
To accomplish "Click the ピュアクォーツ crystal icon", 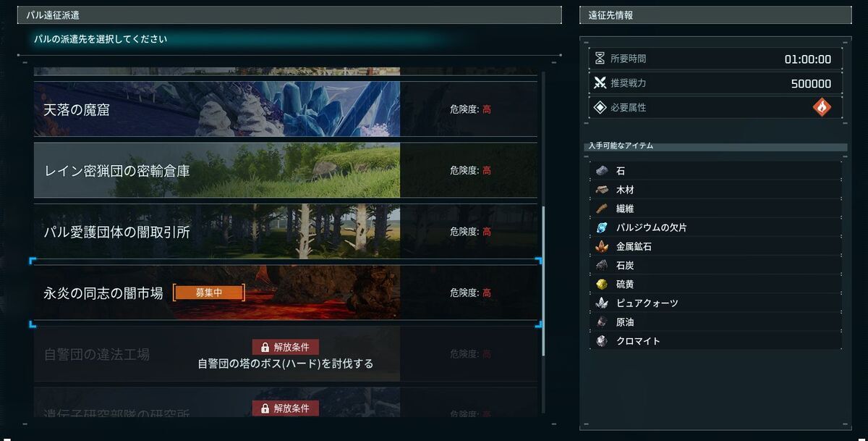I will [602, 303].
